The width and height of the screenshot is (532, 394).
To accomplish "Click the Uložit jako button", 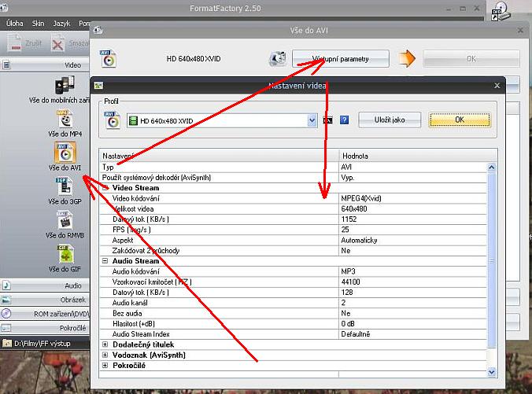I will [390, 120].
